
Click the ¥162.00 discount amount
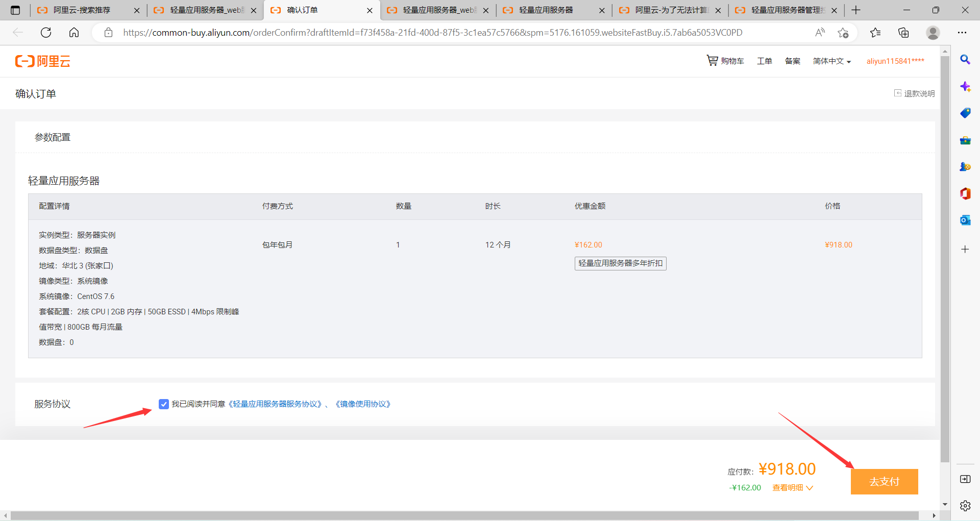589,245
